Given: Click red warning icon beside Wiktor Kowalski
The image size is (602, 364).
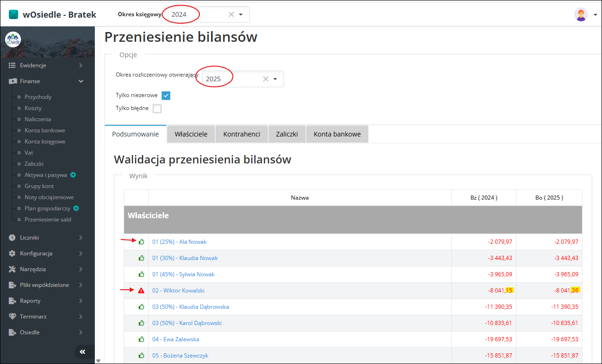Looking at the screenshot, I should [x=141, y=291].
